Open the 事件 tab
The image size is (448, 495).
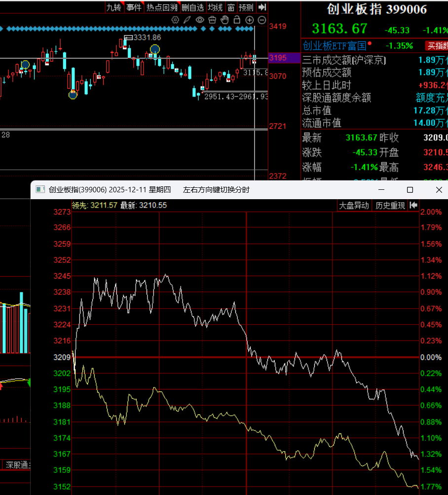click(x=133, y=7)
